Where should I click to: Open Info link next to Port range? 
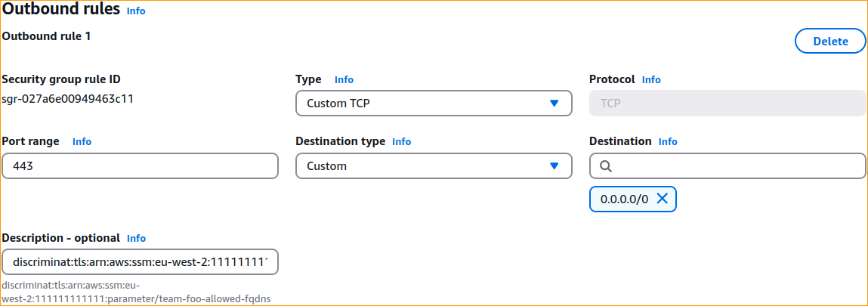click(x=82, y=141)
